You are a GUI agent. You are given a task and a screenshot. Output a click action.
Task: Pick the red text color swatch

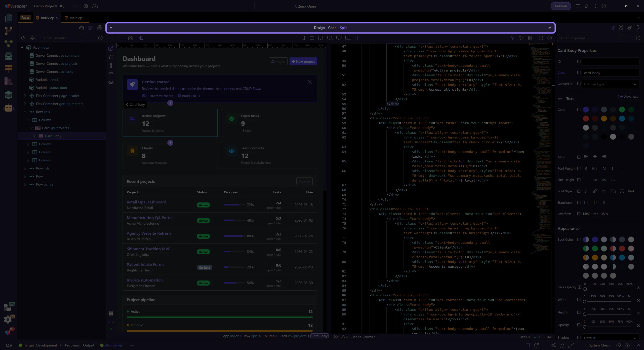tap(586, 119)
